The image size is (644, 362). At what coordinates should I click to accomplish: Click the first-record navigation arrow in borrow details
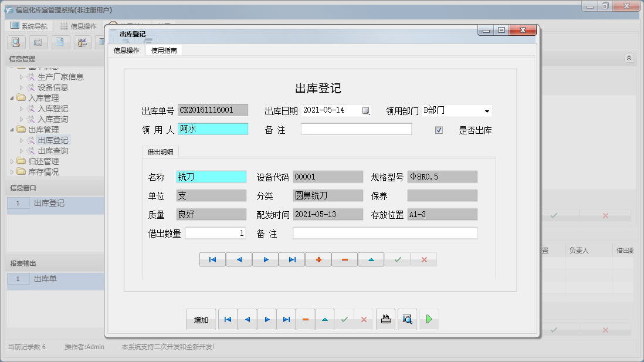tap(212, 259)
